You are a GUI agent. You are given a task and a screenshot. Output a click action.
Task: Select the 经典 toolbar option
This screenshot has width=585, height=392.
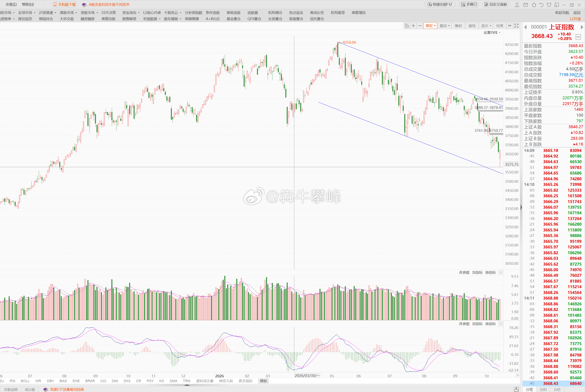(x=499, y=26)
